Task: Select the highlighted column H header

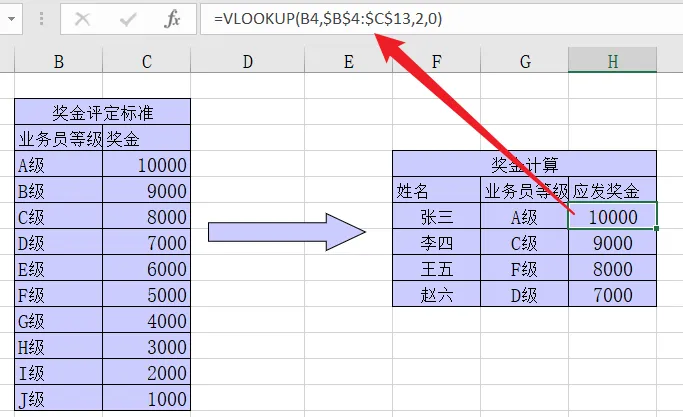Action: pyautogui.click(x=612, y=62)
